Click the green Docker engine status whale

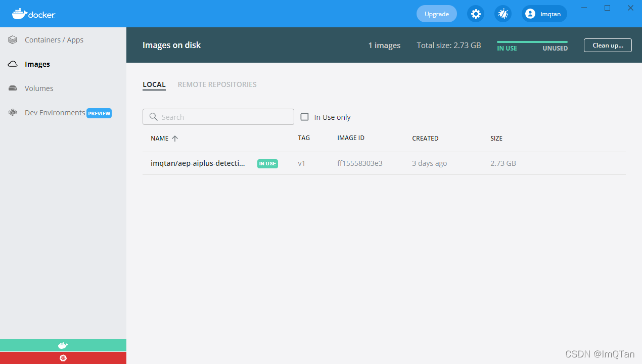click(x=63, y=345)
